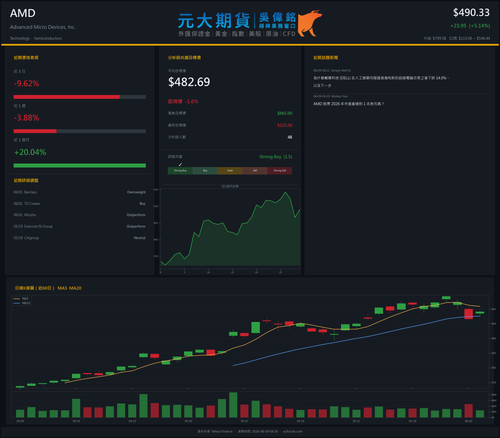Click the red bar under -9.62%
500x438 pixels.
click(66, 97)
